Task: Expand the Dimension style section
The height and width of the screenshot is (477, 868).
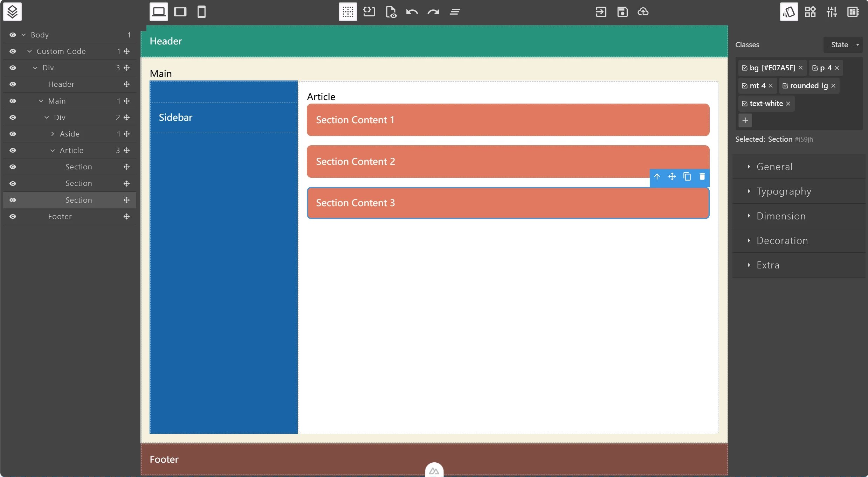Action: click(x=799, y=216)
